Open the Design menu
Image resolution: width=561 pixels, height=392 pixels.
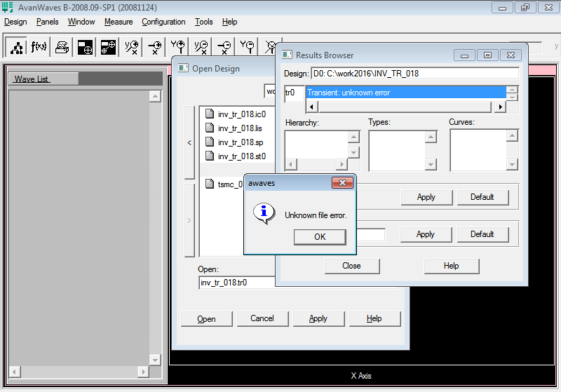click(15, 22)
